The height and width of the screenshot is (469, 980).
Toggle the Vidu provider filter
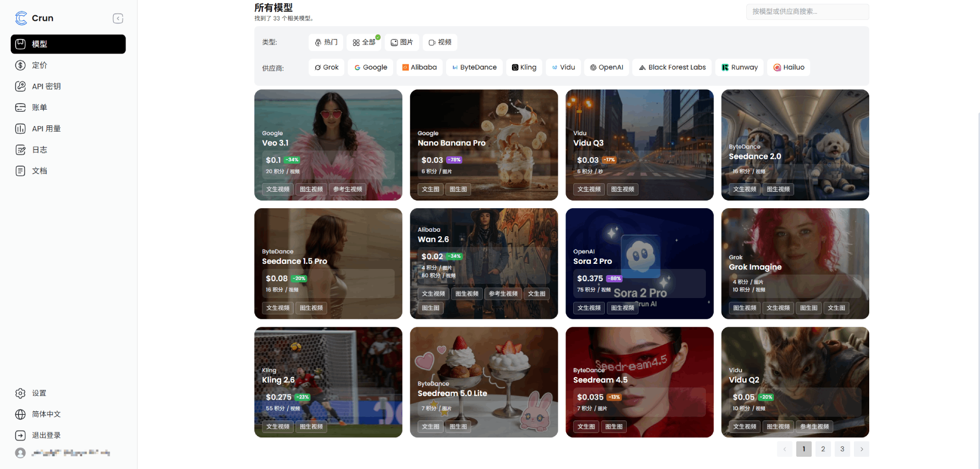(563, 67)
